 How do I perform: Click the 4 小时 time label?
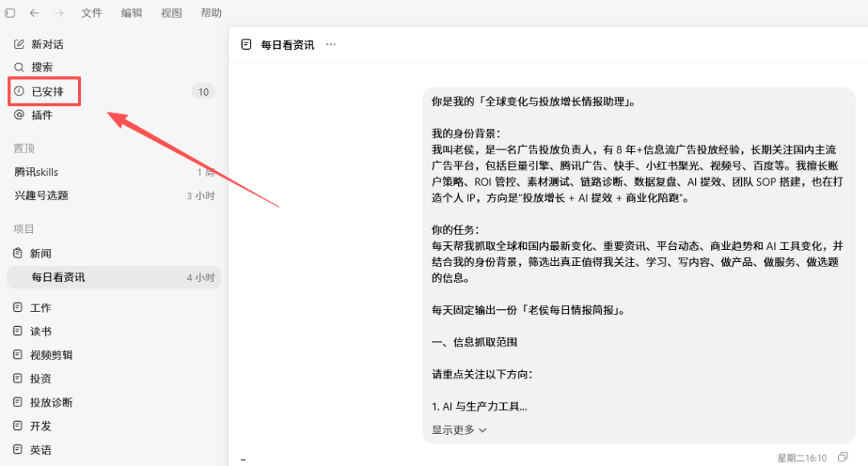[200, 278]
